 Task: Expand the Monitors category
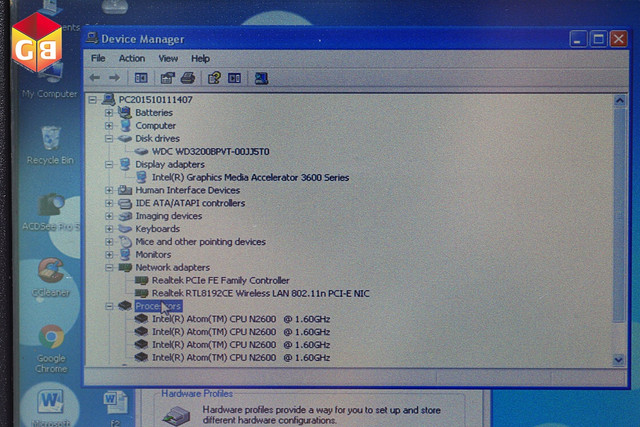coord(109,255)
